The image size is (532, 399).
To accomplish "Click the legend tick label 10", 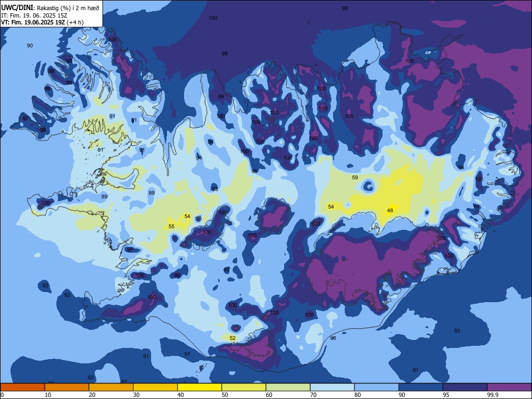I will [48, 395].
